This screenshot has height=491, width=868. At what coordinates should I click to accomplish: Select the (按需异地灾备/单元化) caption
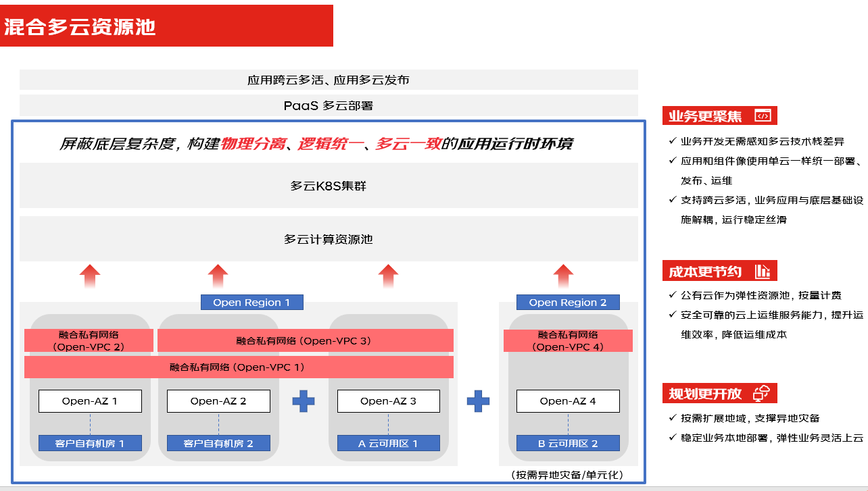click(567, 475)
